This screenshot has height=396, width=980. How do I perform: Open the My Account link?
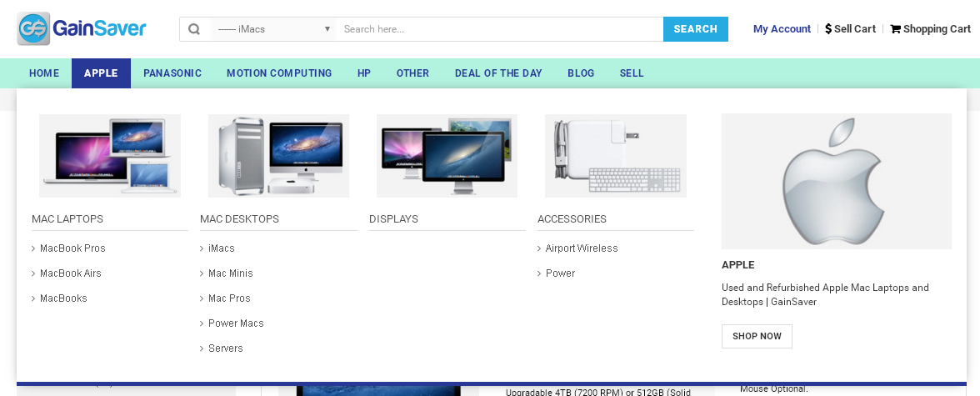coord(782,29)
